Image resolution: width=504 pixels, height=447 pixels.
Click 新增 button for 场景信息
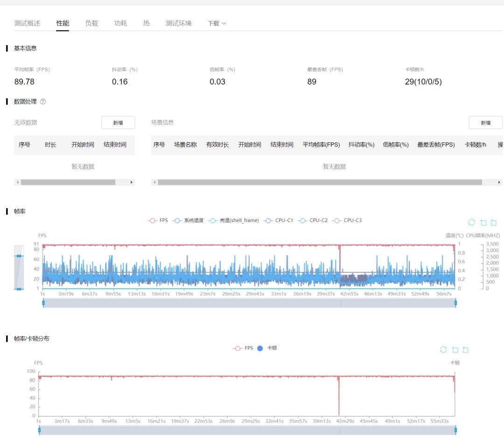(485, 123)
